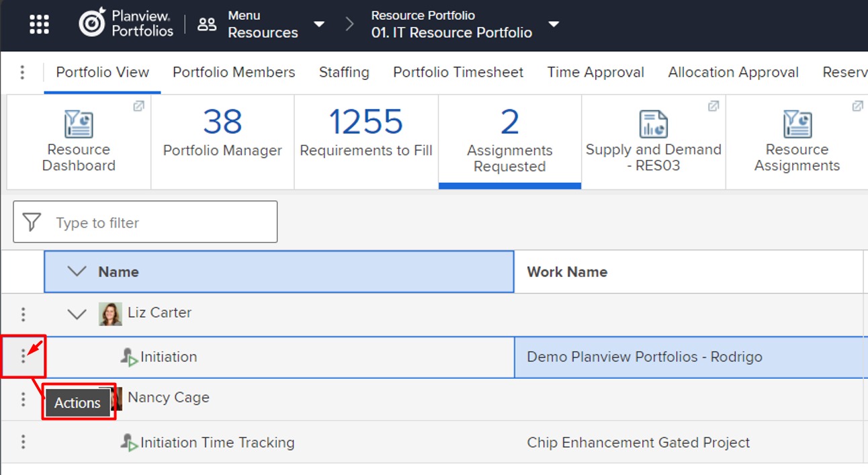This screenshot has width=868, height=475.
Task: Select the Liz Carter name
Action: (159, 312)
